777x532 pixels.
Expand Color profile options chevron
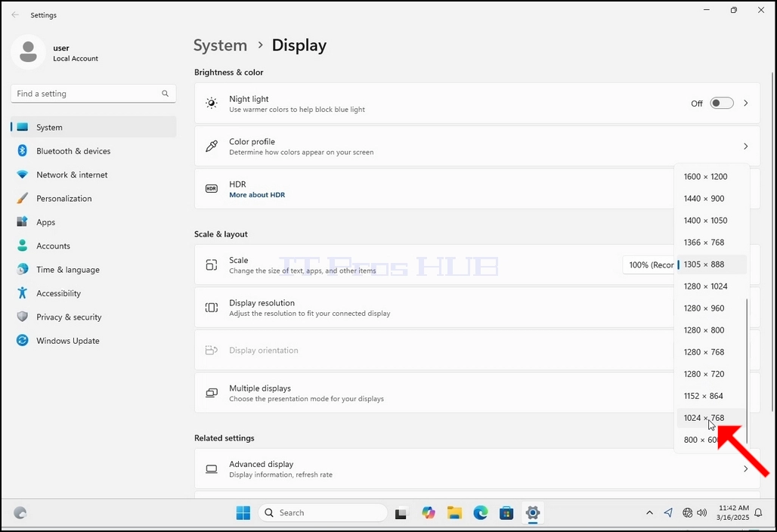pos(746,146)
